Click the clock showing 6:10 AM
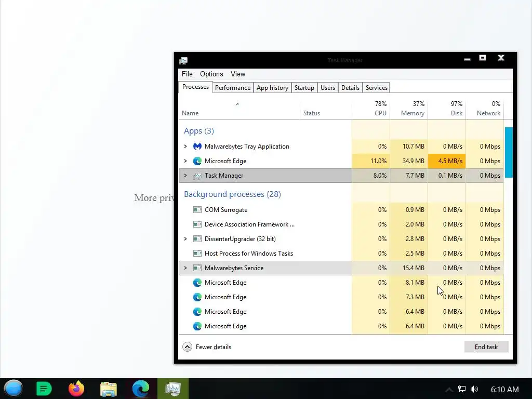The height and width of the screenshot is (399, 532). (504, 390)
